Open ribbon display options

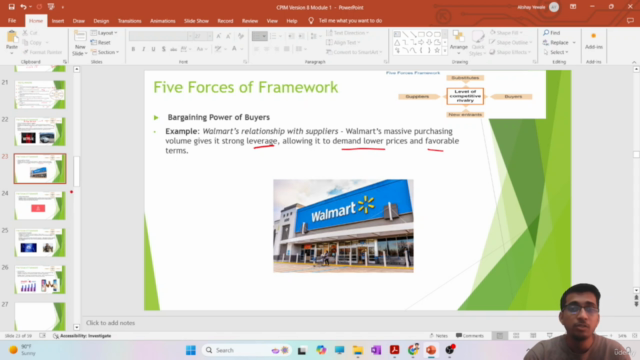[573, 7]
